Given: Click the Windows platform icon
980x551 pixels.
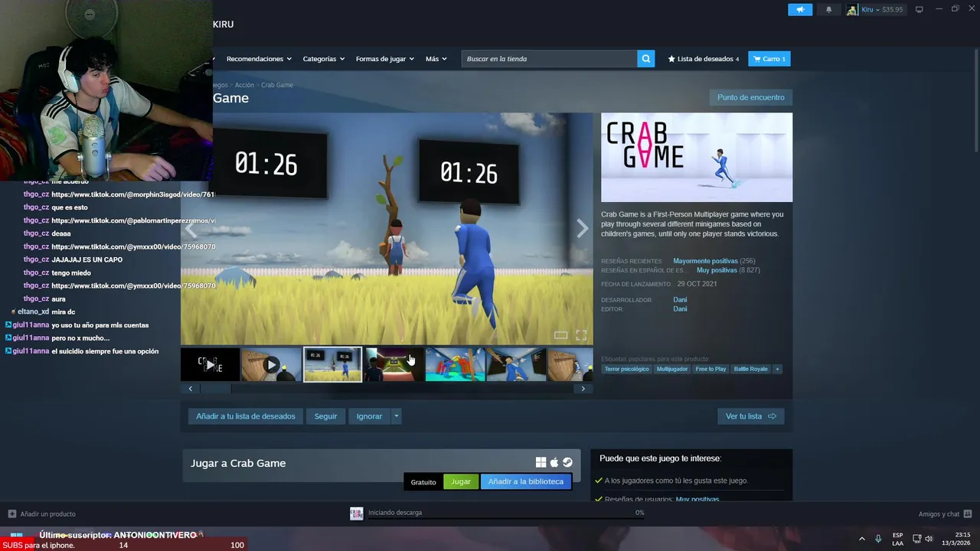Looking at the screenshot, I should [x=541, y=462].
